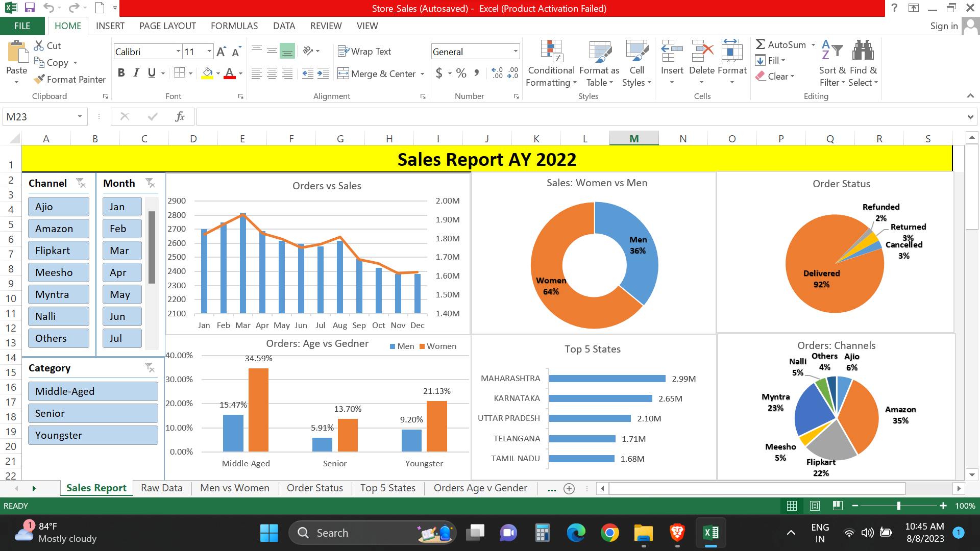Select the Amazon channel slicer button
Screen dimensions: 980x551
59,229
